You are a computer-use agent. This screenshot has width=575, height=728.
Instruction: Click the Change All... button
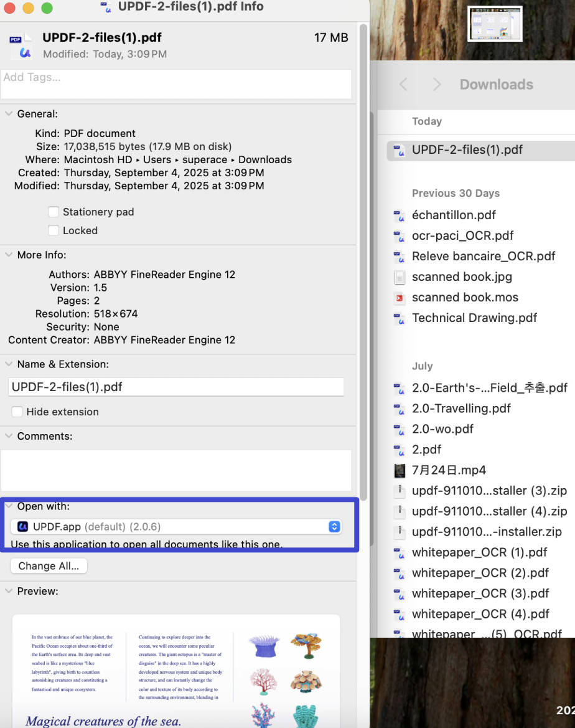(49, 566)
